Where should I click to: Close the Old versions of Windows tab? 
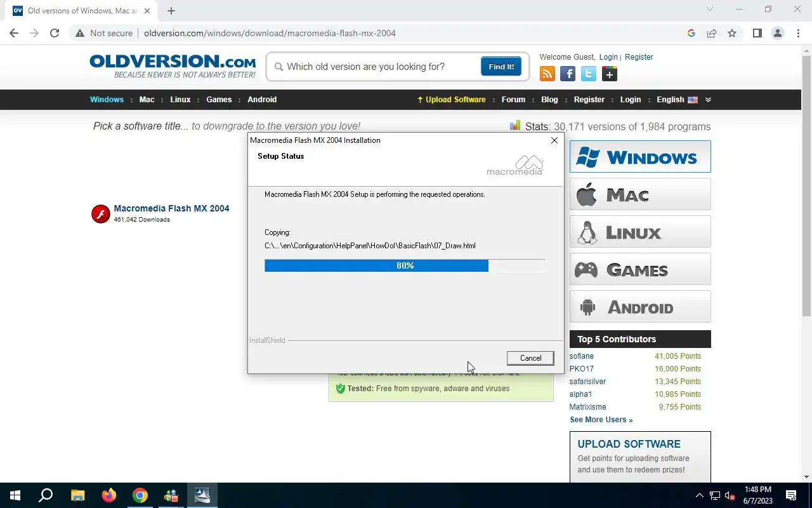[x=147, y=11]
